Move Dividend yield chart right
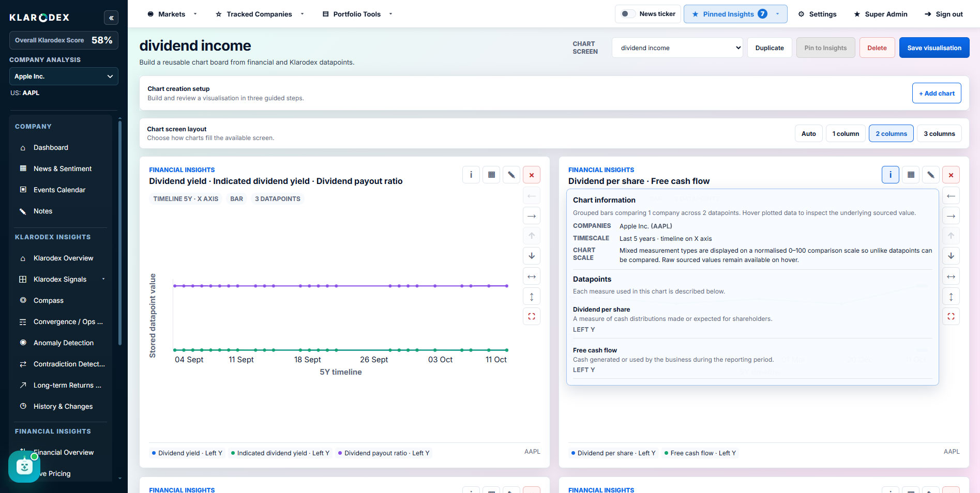The width and height of the screenshot is (980, 493). 532,215
